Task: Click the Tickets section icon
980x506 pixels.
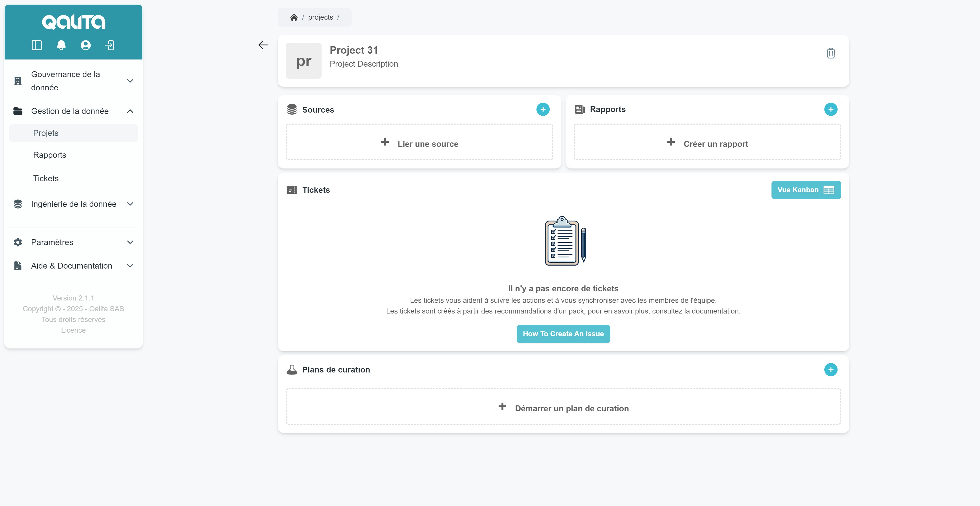Action: [292, 190]
